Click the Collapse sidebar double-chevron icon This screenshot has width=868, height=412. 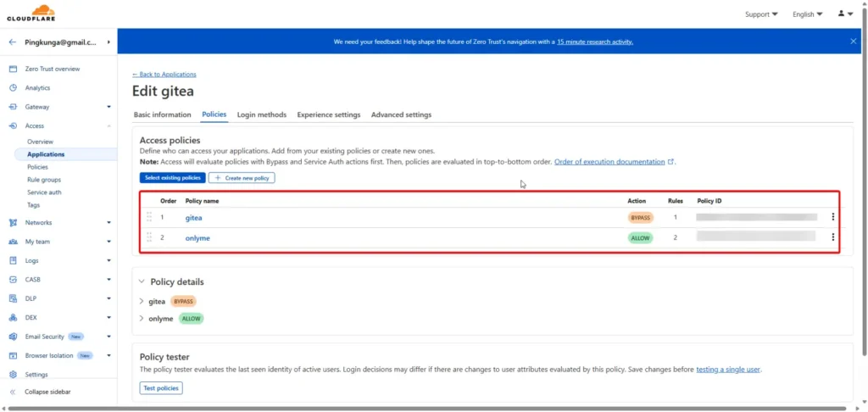coord(14,392)
